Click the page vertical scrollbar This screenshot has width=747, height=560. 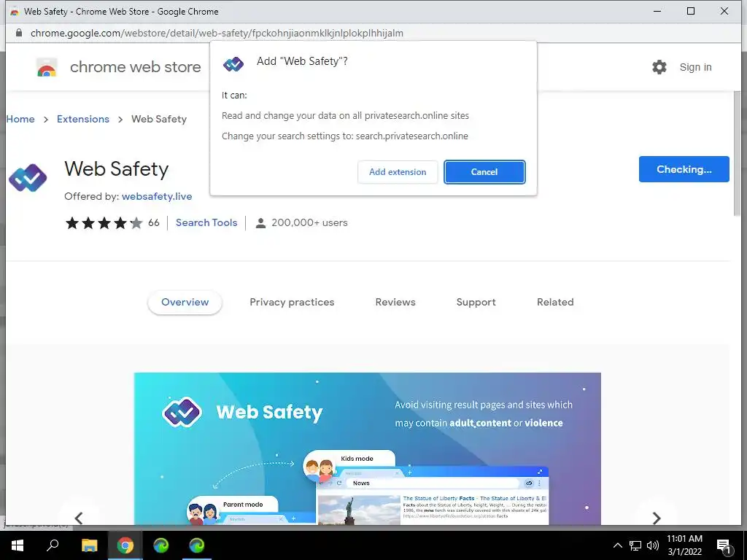(x=737, y=152)
